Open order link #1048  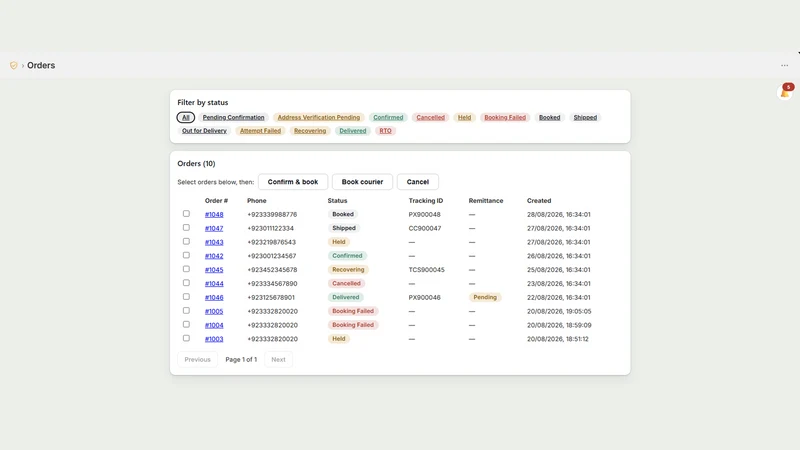[214, 214]
